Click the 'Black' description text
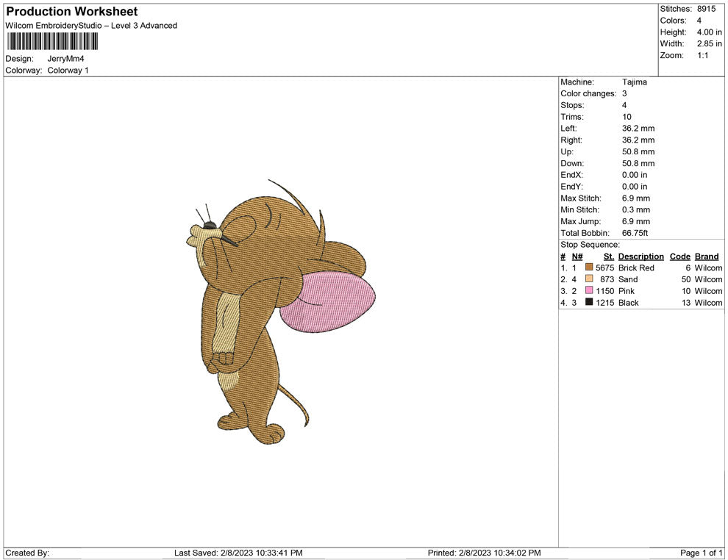This screenshot has height=560, width=728. [x=629, y=303]
